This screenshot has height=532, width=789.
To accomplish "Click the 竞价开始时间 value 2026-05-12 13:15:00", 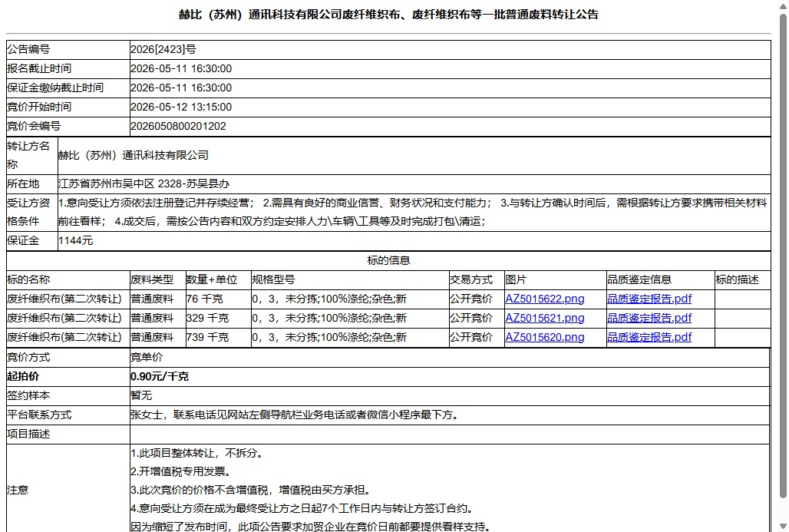I will click(x=181, y=107).
